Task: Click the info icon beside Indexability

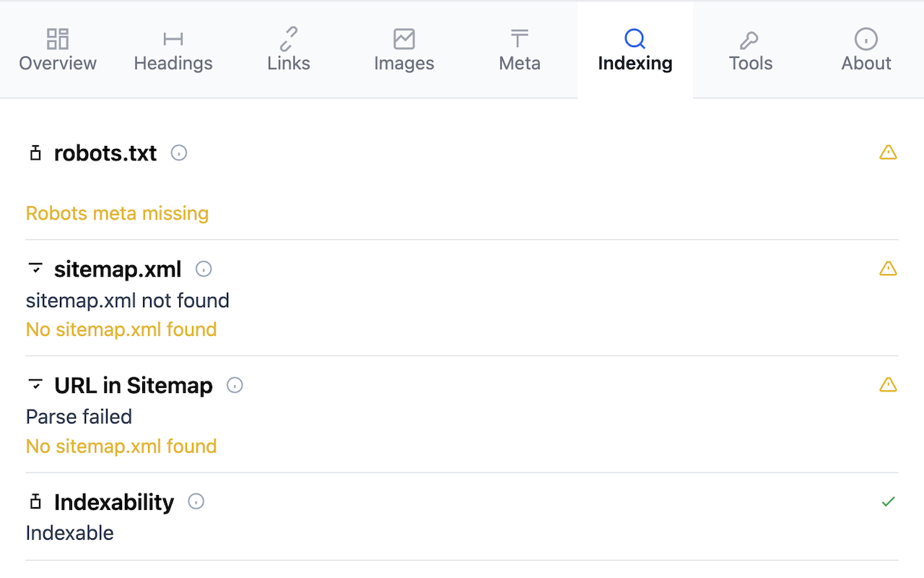Action: 196,501
